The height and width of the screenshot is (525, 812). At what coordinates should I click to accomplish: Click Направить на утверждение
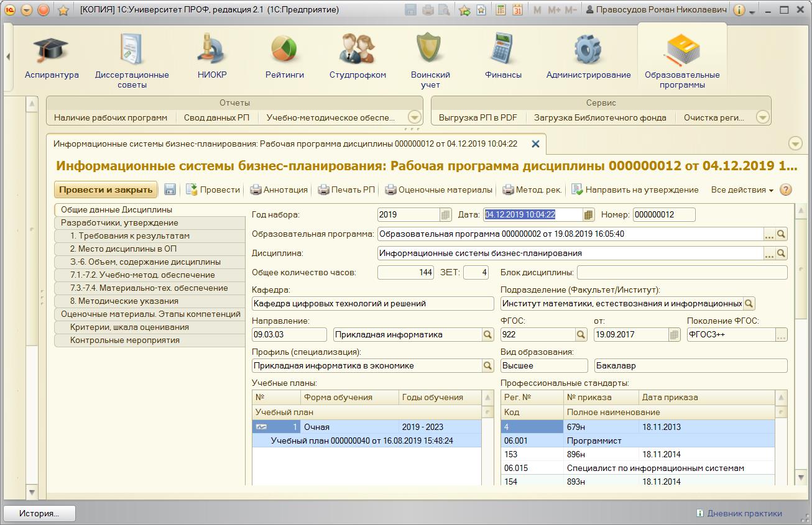pyautogui.click(x=635, y=189)
